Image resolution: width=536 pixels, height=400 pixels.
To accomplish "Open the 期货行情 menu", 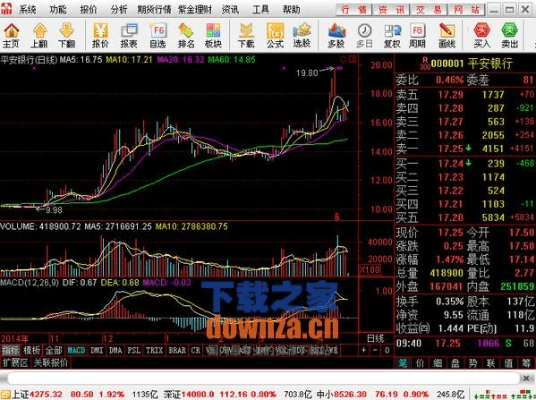I will (154, 9).
